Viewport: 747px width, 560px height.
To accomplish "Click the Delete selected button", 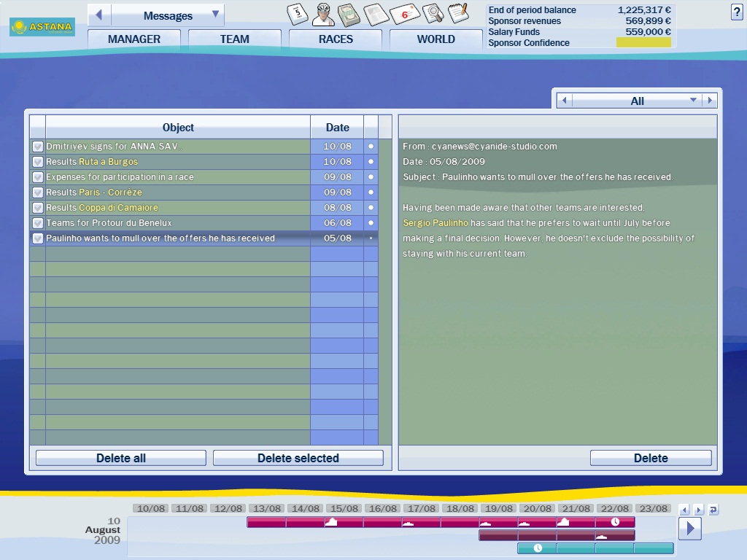I will click(x=298, y=458).
